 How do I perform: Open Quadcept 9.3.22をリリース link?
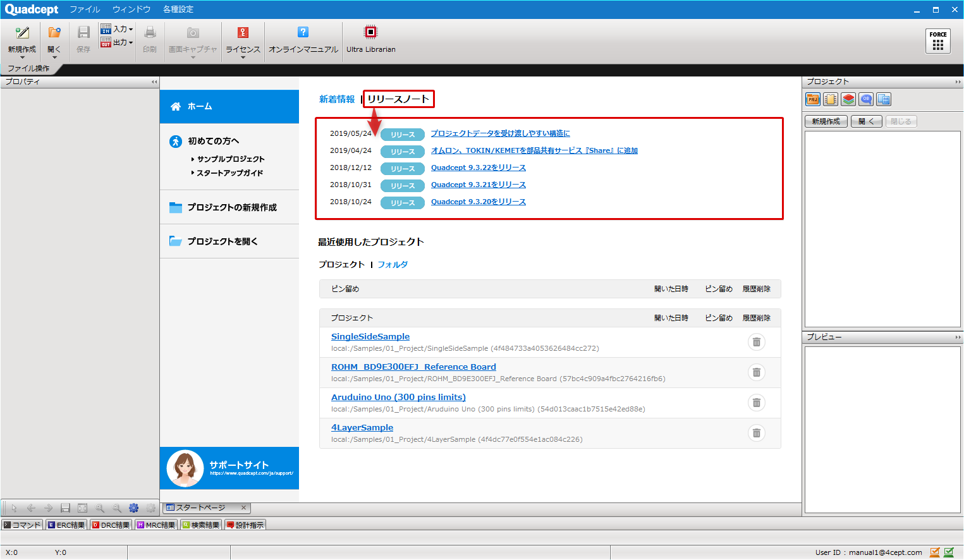point(479,167)
